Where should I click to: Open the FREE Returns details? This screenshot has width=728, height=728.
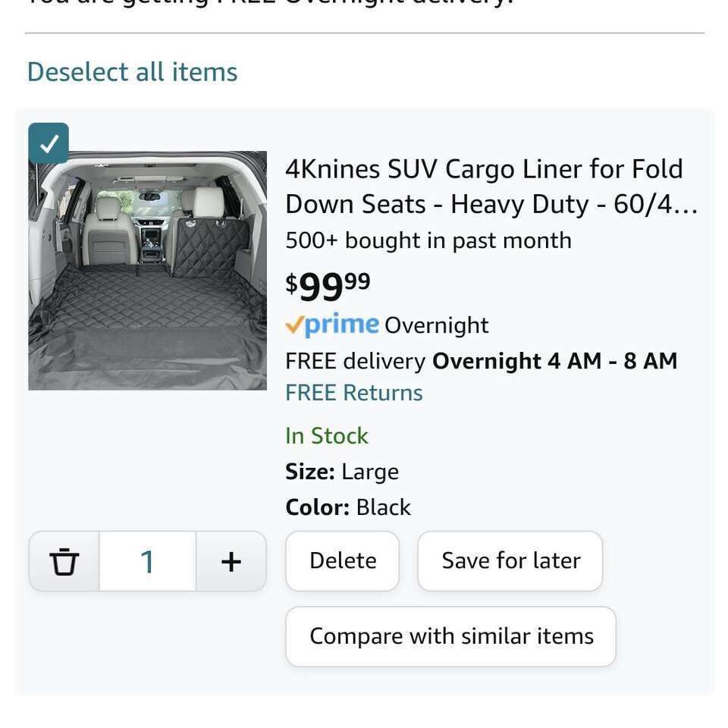[x=354, y=393]
